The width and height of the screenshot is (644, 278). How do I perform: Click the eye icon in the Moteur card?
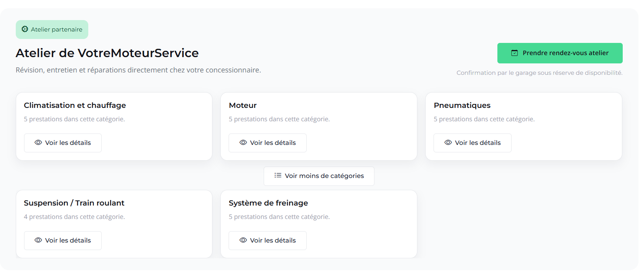coord(243,143)
